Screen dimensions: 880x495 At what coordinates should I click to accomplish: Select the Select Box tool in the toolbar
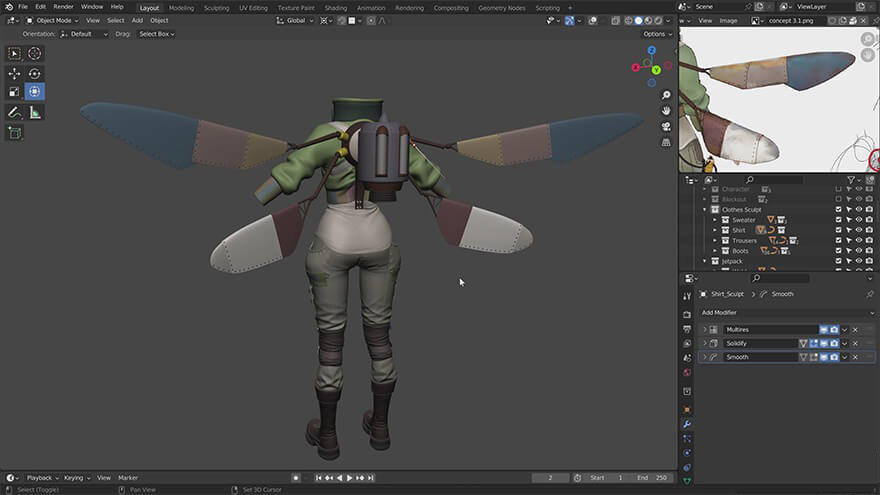14,53
